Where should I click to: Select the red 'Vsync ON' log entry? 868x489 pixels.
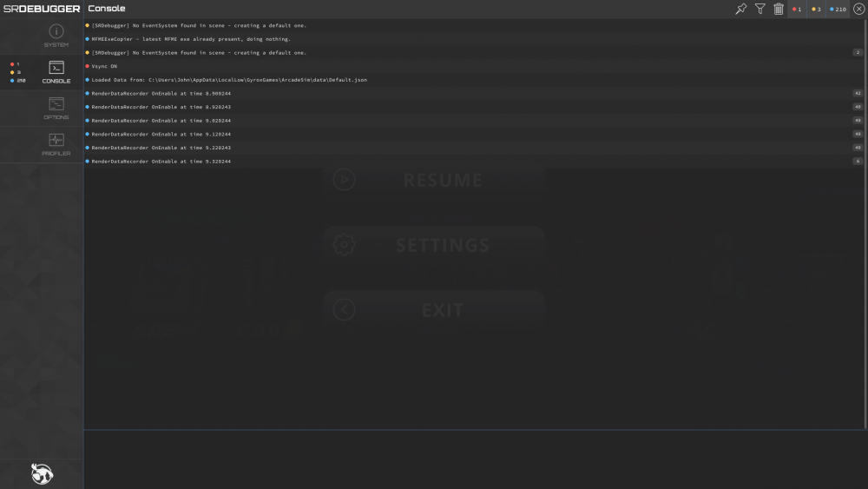click(474, 66)
